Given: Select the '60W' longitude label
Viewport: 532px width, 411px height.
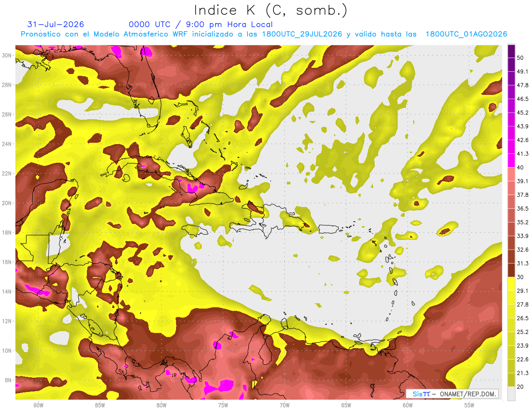Looking at the screenshot, I should pos(408,406).
